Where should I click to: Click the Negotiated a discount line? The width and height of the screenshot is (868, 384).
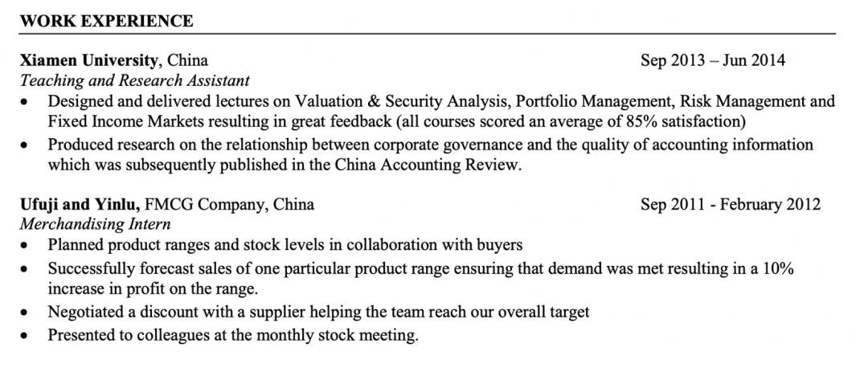coord(319,312)
